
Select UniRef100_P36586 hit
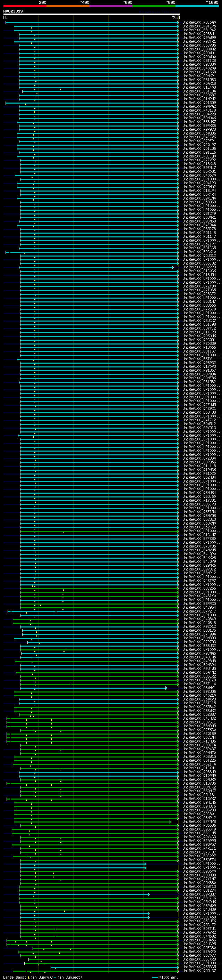click(x=199, y=826)
